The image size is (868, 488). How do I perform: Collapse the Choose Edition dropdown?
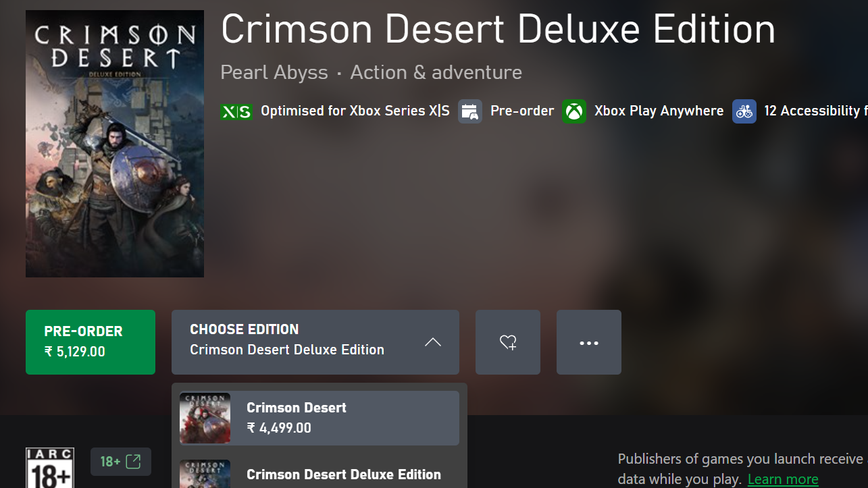tap(315, 342)
